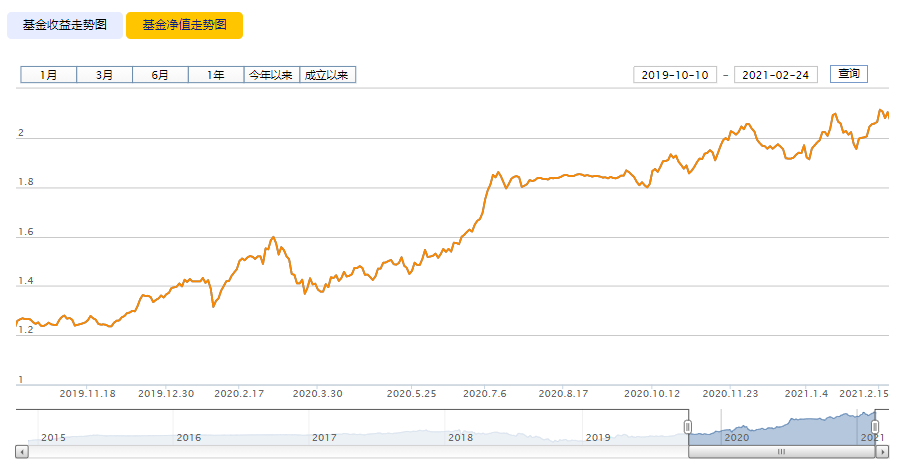Choose the 今年以来 range
The image size is (904, 460).
[272, 75]
